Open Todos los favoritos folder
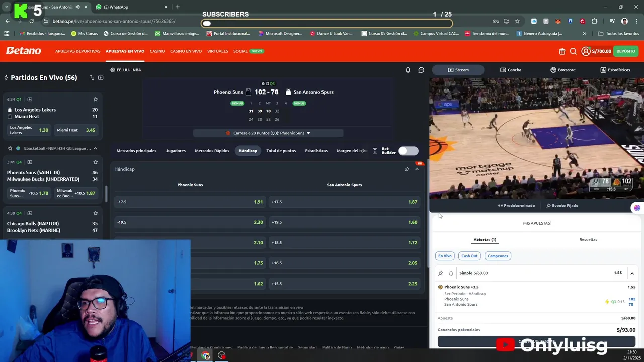Image resolution: width=644 pixels, height=362 pixels. pos(618,34)
